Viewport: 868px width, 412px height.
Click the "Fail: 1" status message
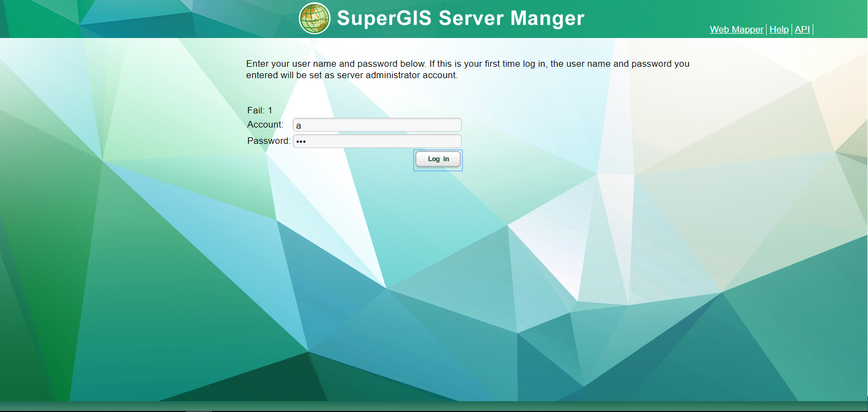click(x=260, y=111)
